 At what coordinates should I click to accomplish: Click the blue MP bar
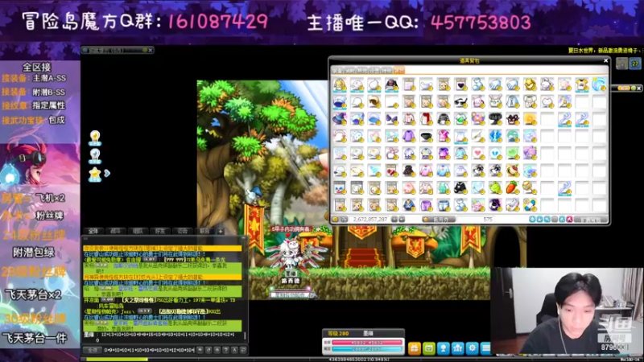pos(367,349)
